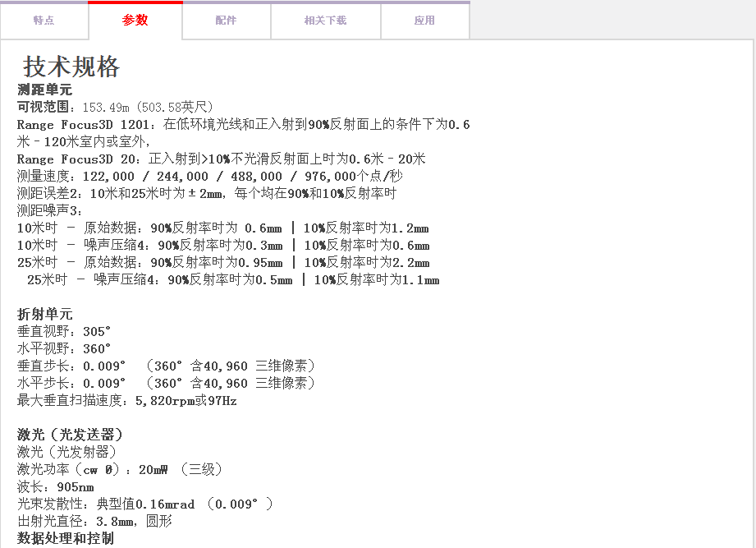Switch to the 配件 tab
756x548 pixels.
coord(226,21)
